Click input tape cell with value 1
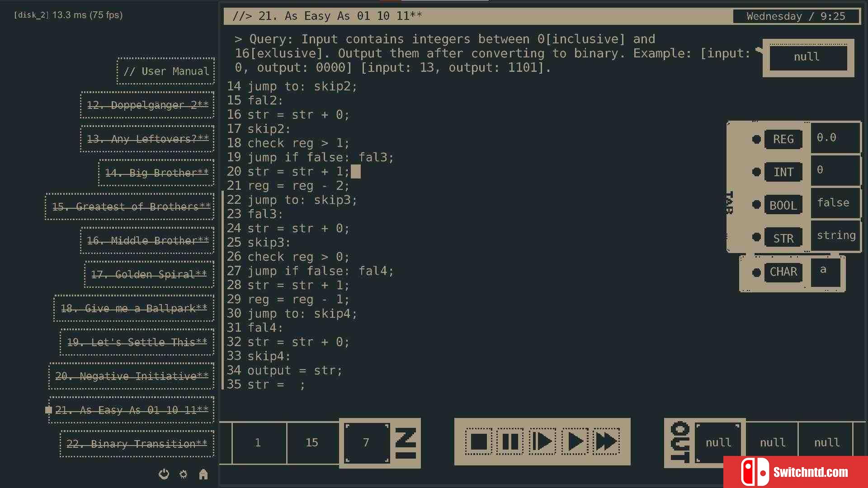The height and width of the screenshot is (488, 868). [259, 442]
